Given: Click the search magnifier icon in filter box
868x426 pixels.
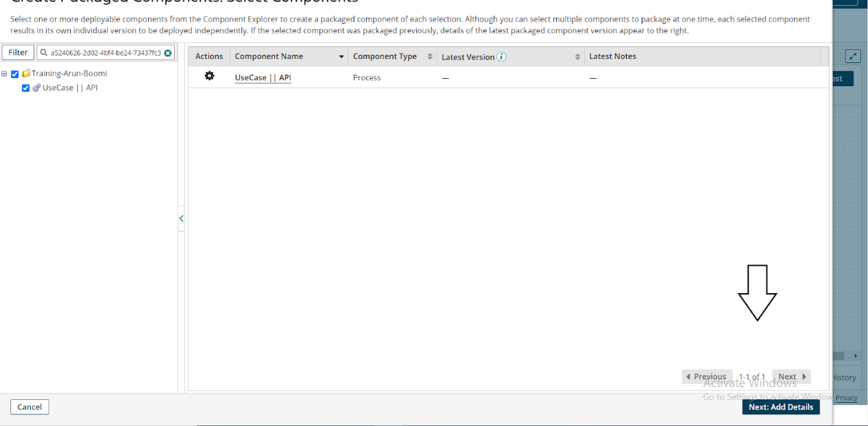Looking at the screenshot, I should tap(44, 53).
